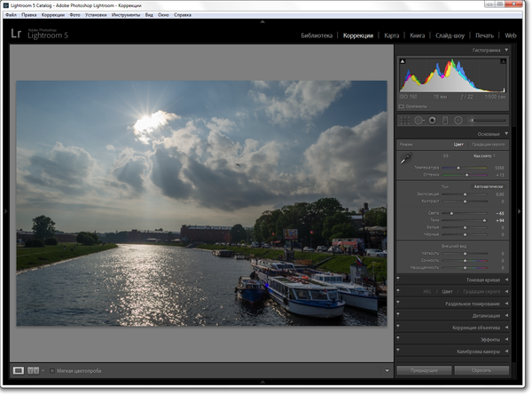This screenshot has width=532, height=395.
Task: Switch to the Печать module
Action: pyautogui.click(x=484, y=36)
